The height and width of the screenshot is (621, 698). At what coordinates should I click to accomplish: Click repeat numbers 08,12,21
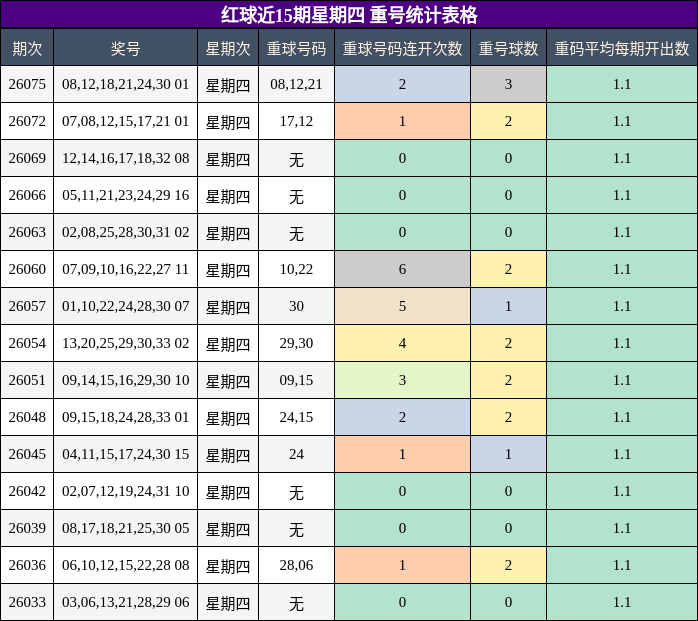tap(296, 84)
